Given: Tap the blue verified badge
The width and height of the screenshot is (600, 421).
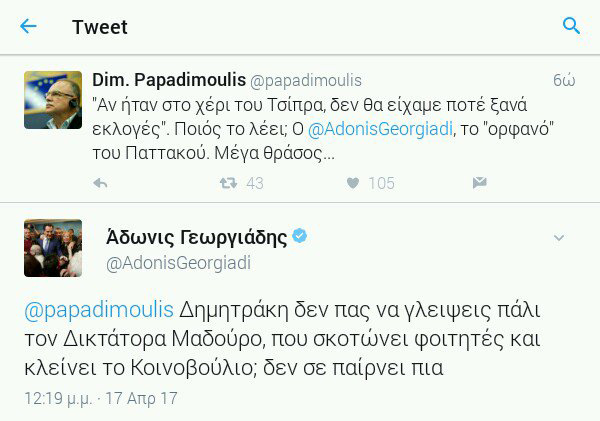Looking at the screenshot, I should coord(299,237).
